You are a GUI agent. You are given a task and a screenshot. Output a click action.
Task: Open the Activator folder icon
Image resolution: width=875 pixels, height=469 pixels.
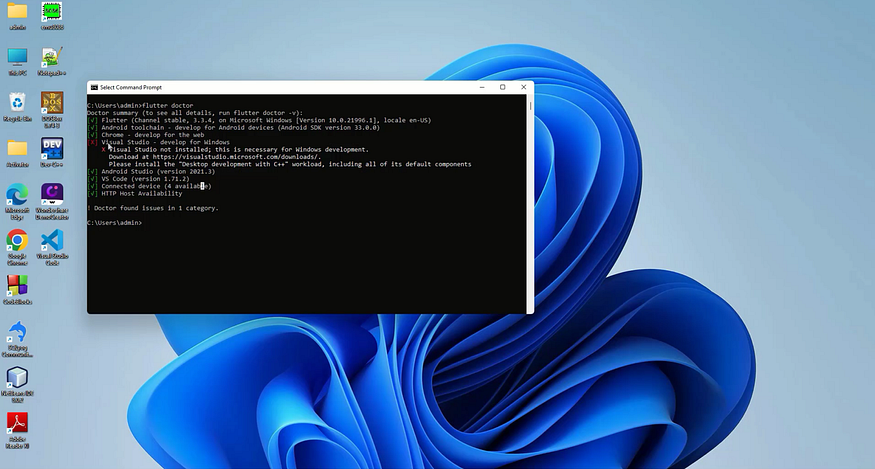tap(17, 153)
